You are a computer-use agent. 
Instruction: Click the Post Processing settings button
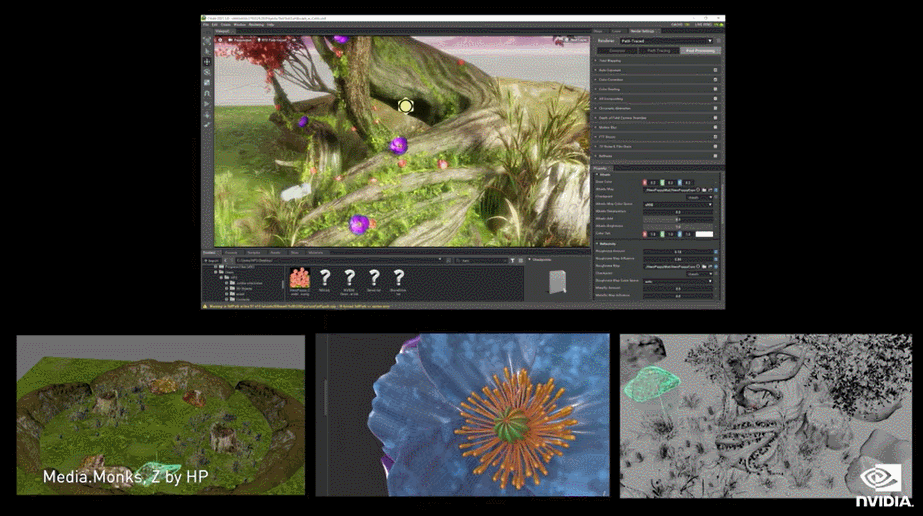click(x=700, y=51)
